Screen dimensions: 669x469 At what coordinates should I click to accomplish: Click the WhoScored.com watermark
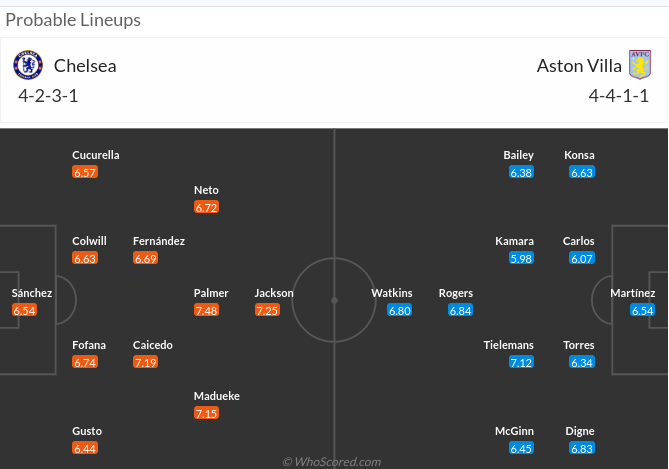[x=332, y=462]
